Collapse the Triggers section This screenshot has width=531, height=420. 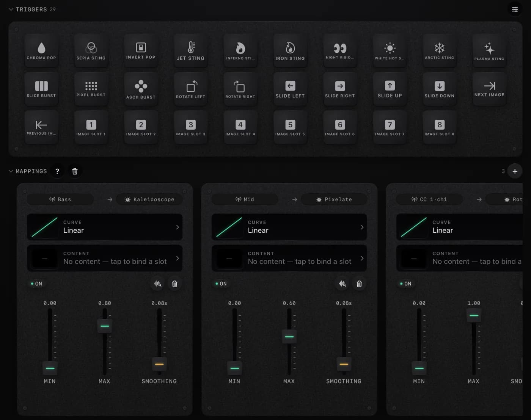click(x=11, y=9)
